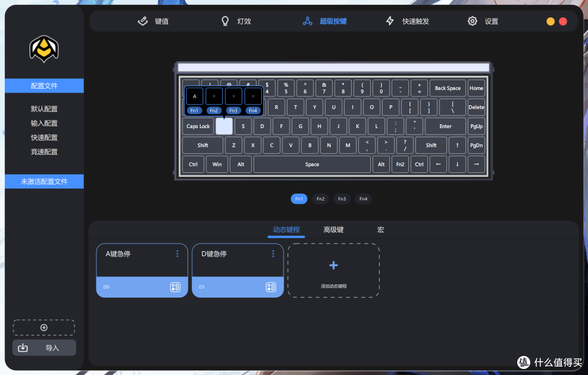This screenshot has width=588, height=375.
Task: Open the A键急停 card options menu
Action: pos(177,254)
